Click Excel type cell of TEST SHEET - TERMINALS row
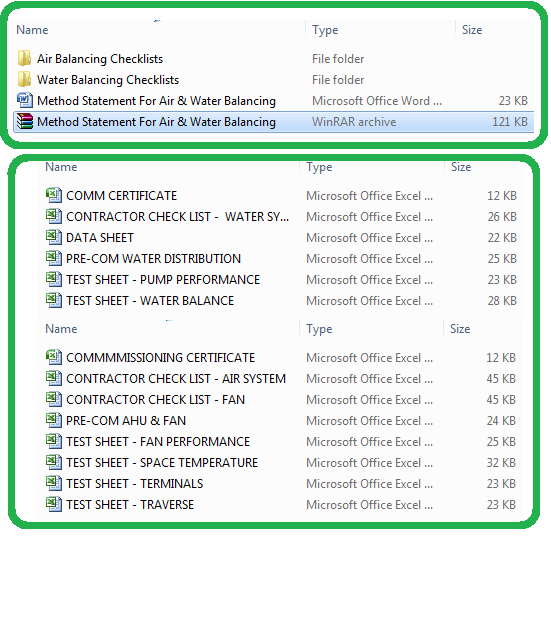The height and width of the screenshot is (623, 551). (x=369, y=484)
